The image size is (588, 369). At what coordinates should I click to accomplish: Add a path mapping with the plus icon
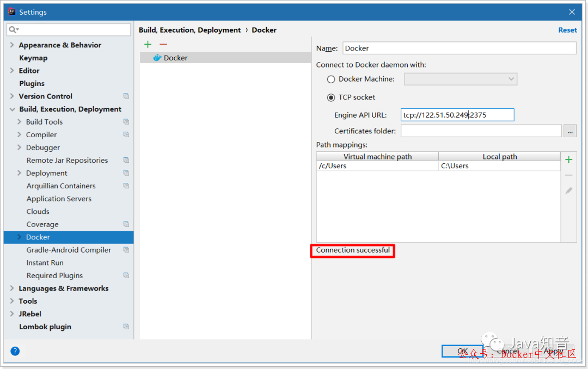pos(568,159)
